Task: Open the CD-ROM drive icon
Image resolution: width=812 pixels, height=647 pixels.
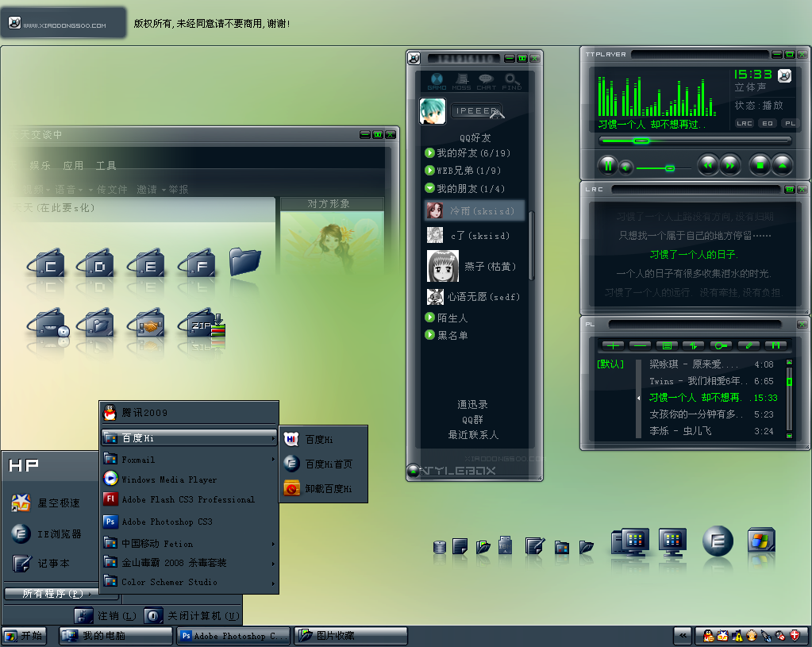Action: click(x=48, y=324)
